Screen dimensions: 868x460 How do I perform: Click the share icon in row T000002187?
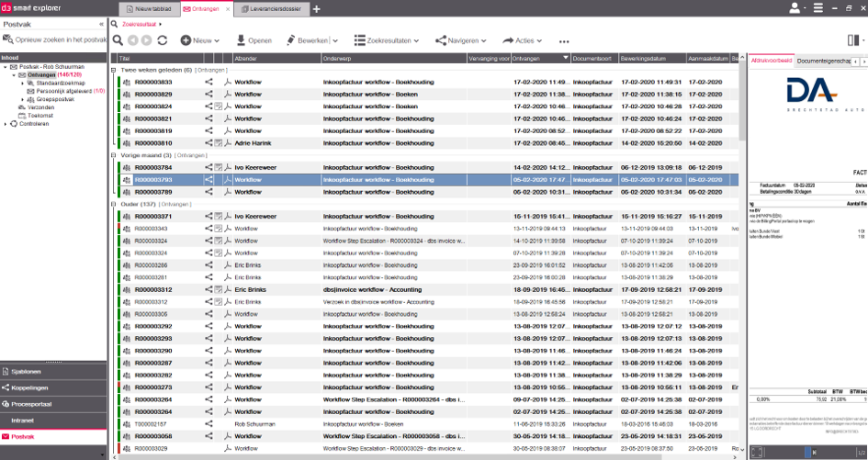[209, 424]
